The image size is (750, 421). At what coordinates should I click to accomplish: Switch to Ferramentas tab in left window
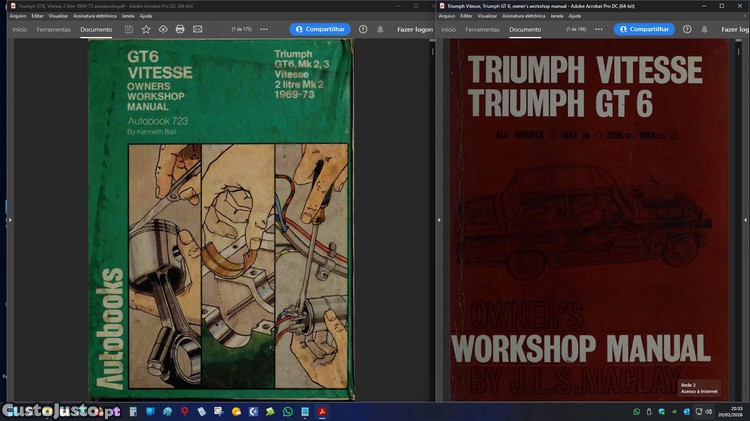tap(54, 29)
